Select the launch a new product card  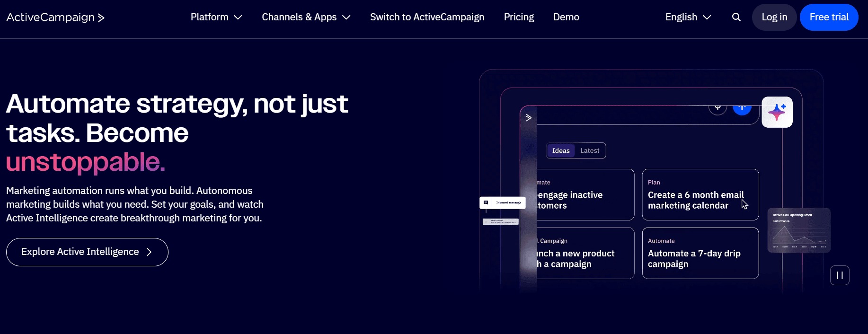[585, 253]
